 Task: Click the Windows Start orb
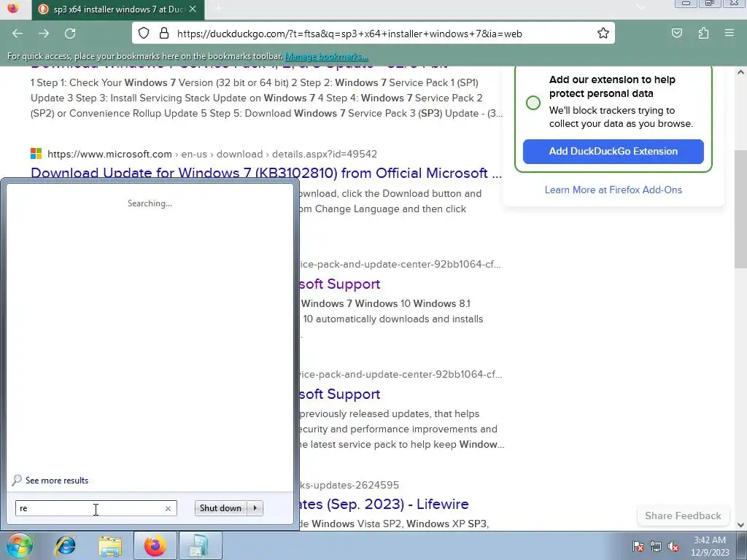click(x=19, y=545)
